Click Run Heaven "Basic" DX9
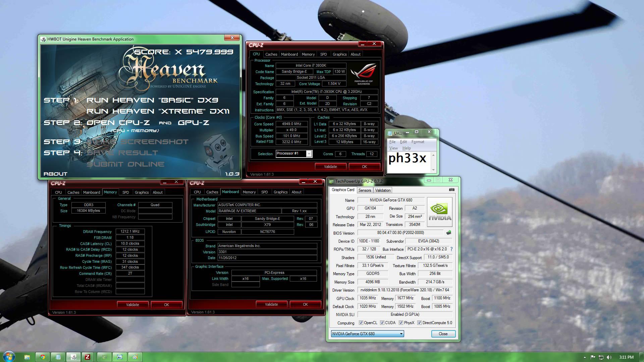 pos(153,100)
